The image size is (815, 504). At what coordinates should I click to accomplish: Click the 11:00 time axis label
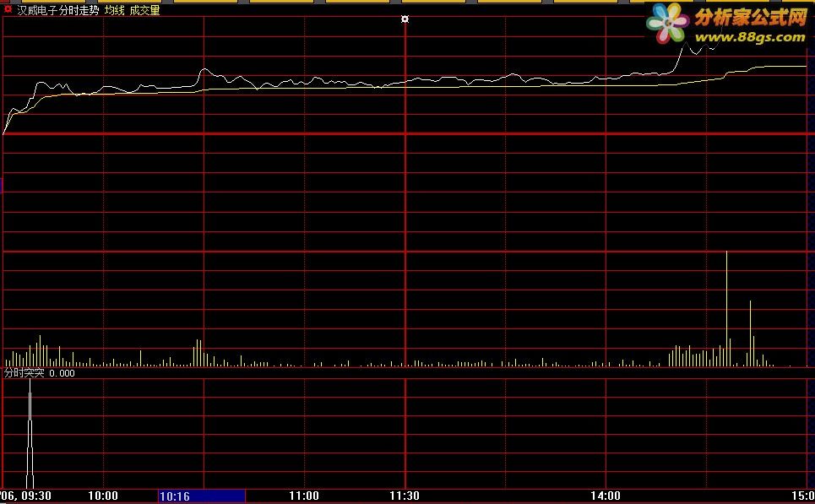coord(304,496)
